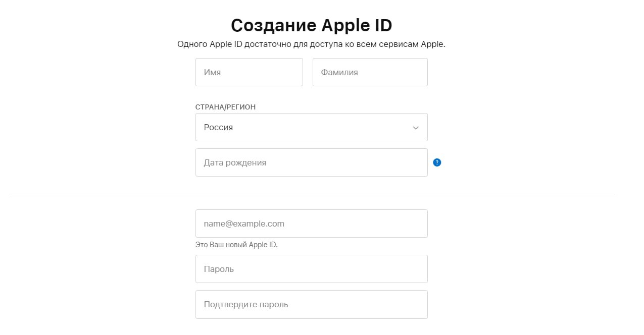Click the СТРАНА/РЕГИОН label above the dropdown
This screenshot has height=335, width=644.
225,107
